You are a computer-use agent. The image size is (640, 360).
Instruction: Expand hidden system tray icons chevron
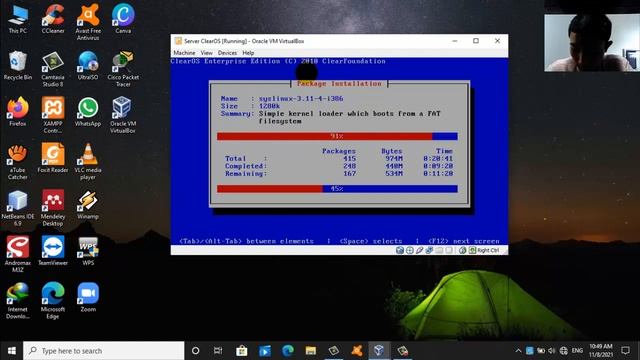click(x=518, y=351)
